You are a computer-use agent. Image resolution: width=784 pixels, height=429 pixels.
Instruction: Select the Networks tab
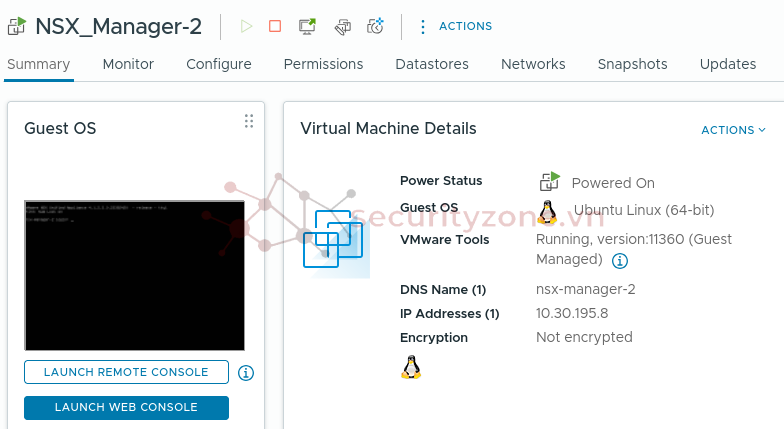(533, 64)
